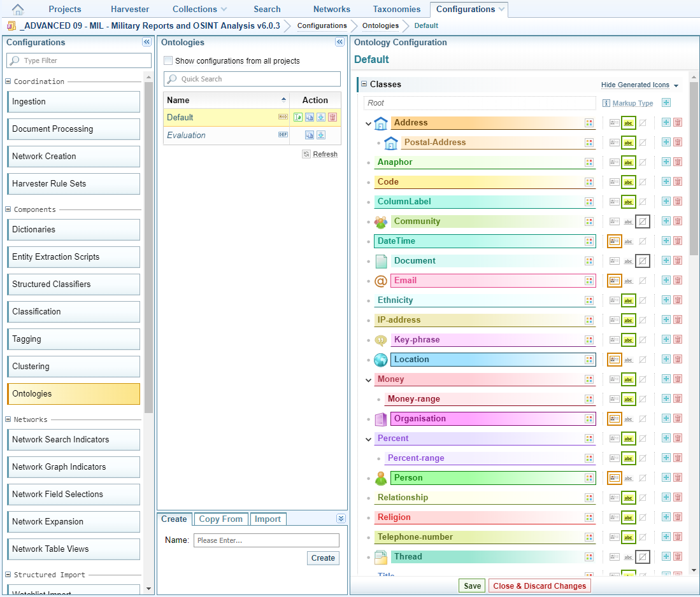Delete the Anaphor class with trash icon
700x597 pixels.
point(678,162)
